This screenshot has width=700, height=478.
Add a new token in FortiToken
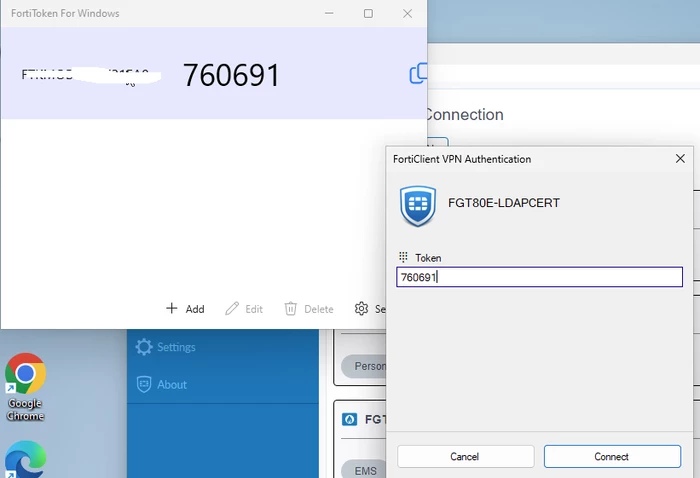185,309
